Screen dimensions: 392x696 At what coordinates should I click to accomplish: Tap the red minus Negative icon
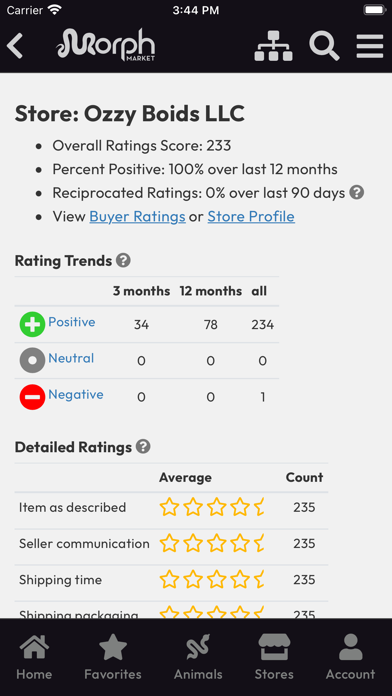(x=32, y=397)
